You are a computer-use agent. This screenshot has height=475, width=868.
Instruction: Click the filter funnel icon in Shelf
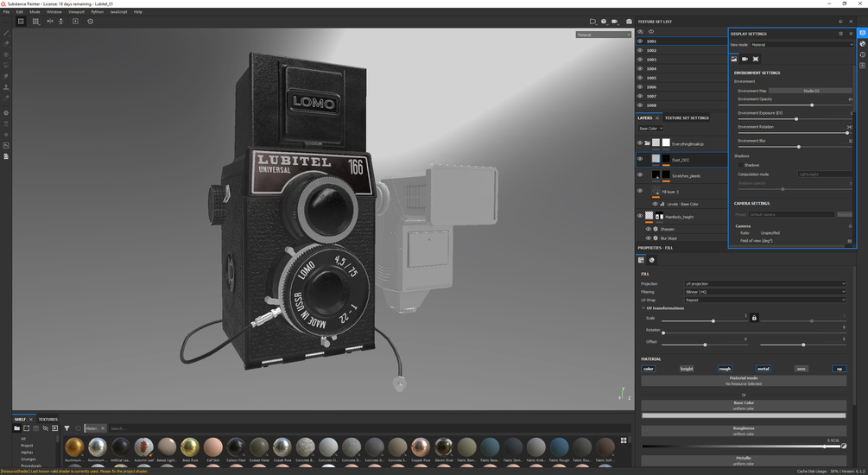pyautogui.click(x=67, y=428)
